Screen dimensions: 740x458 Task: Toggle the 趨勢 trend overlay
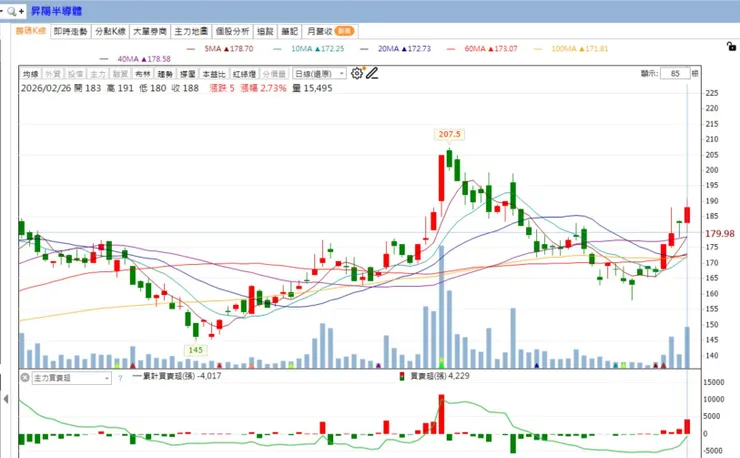coord(165,74)
